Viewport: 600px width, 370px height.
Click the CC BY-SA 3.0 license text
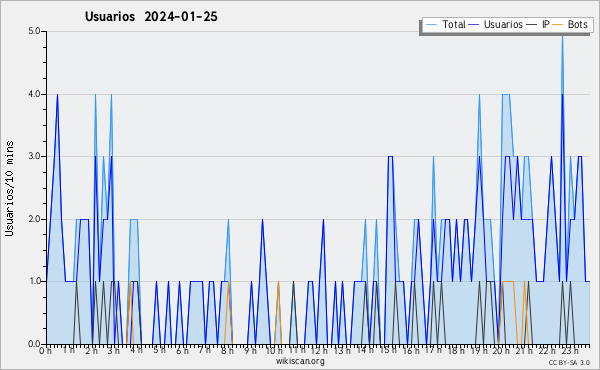point(569,362)
